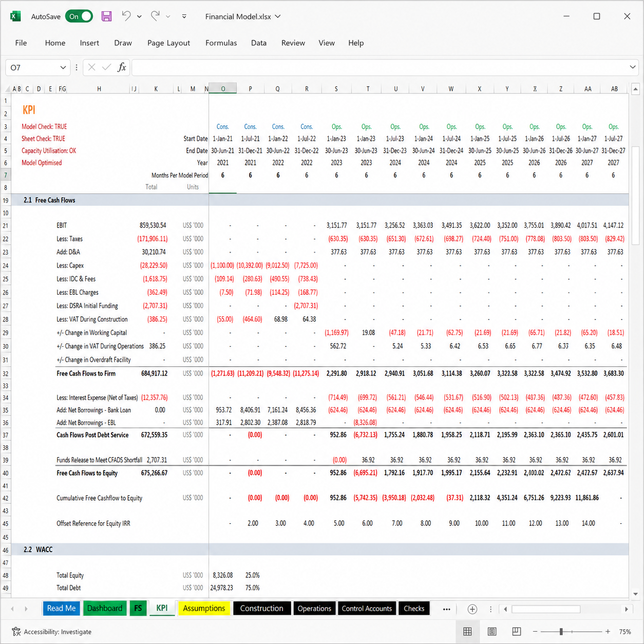Click the horizontal scrollbar thumb
644x644 pixels.
[546, 609]
